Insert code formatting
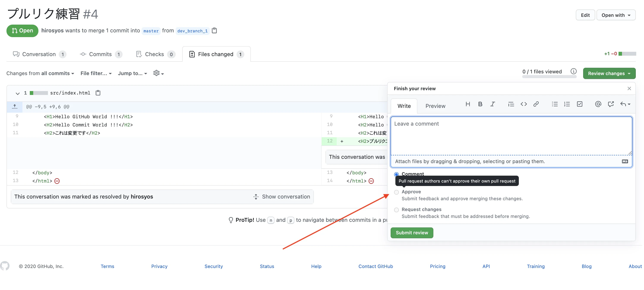This screenshot has height=290, width=644. coord(524,104)
